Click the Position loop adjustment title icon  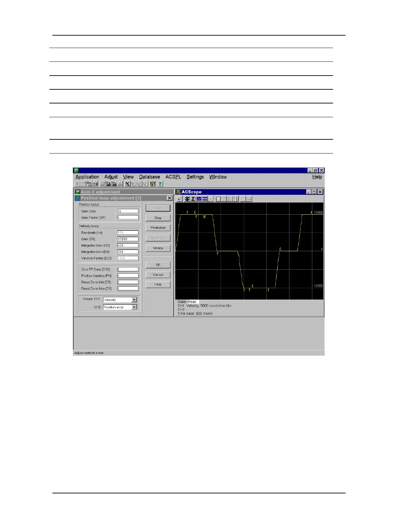(x=78, y=198)
